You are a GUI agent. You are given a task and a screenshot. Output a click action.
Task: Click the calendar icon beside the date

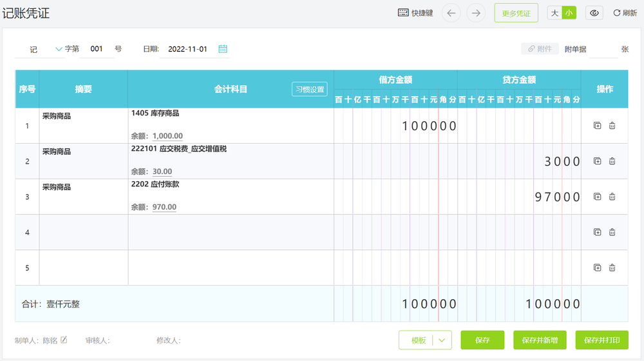coord(223,49)
